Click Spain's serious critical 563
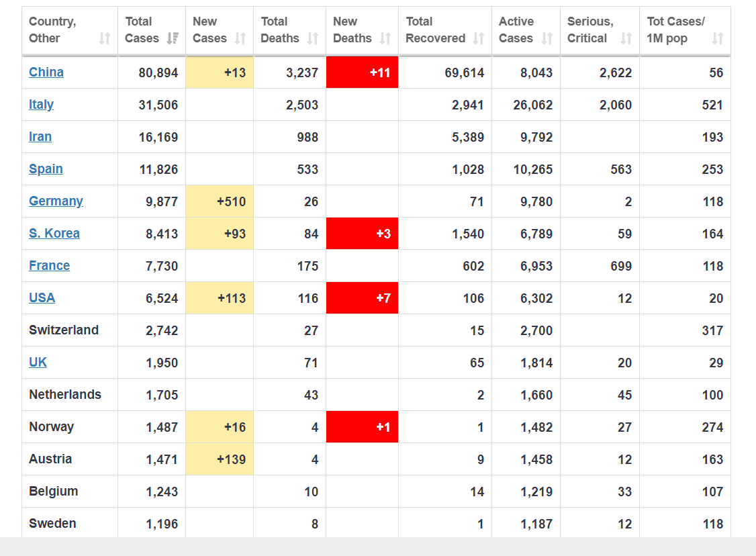756x556 pixels. tap(621, 170)
